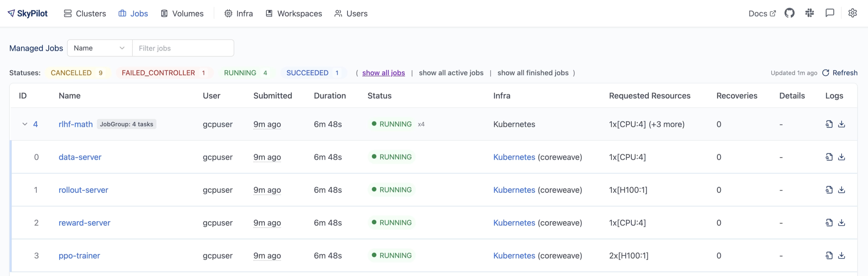Viewport: 868px width, 276px height.
Task: Switch to the Clusters tab
Action: click(x=85, y=13)
